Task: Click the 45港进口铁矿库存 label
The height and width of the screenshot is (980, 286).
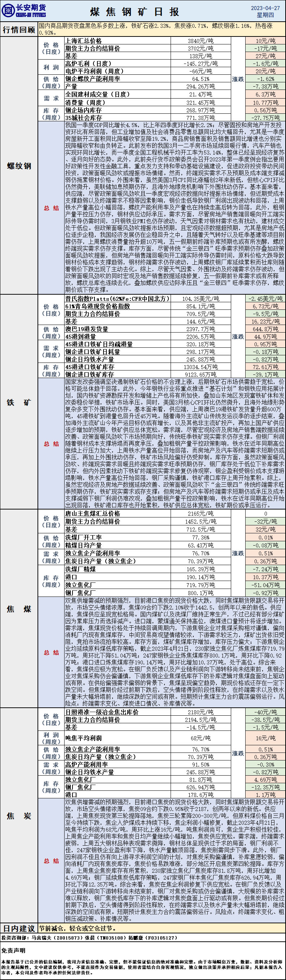Action: [x=90, y=367]
